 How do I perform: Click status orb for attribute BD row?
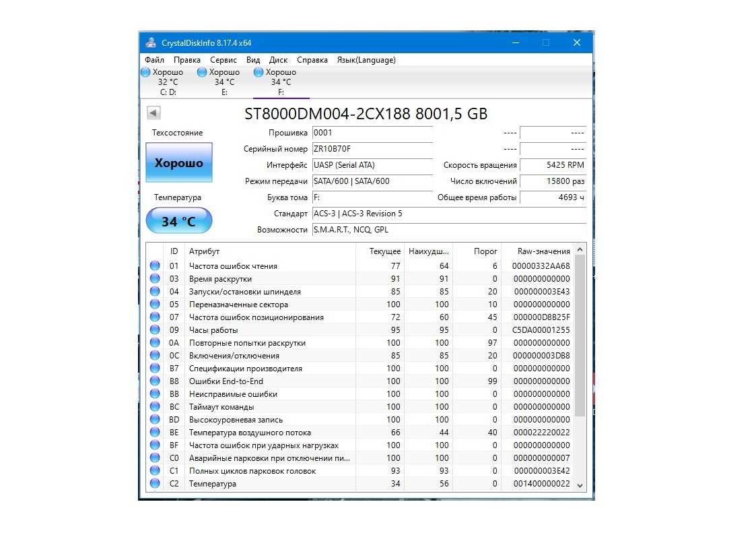coord(155,419)
